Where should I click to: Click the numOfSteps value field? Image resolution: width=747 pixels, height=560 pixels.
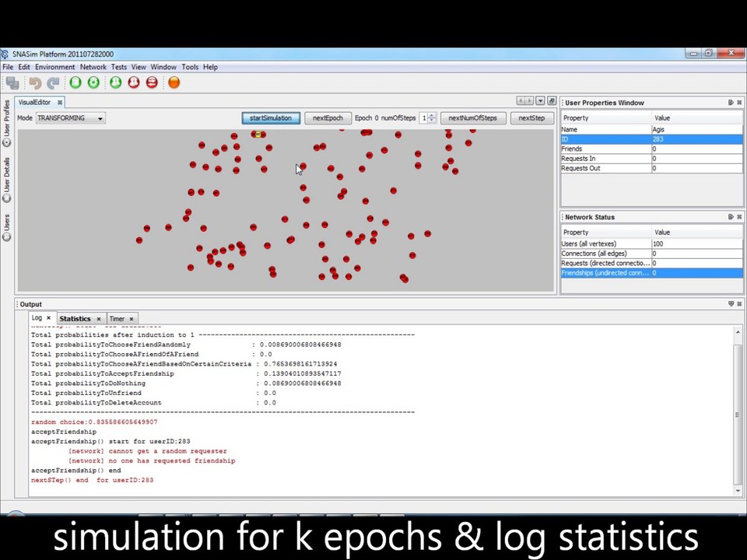[423, 118]
